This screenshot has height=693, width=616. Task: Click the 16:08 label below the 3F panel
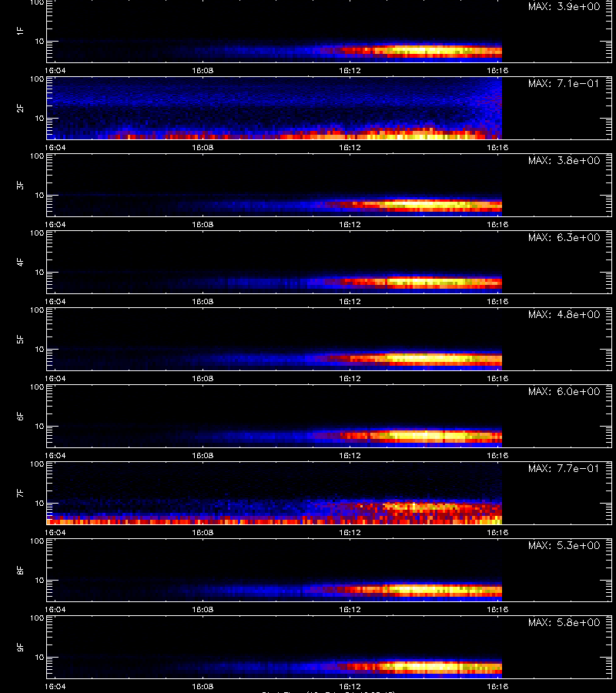click(203, 225)
